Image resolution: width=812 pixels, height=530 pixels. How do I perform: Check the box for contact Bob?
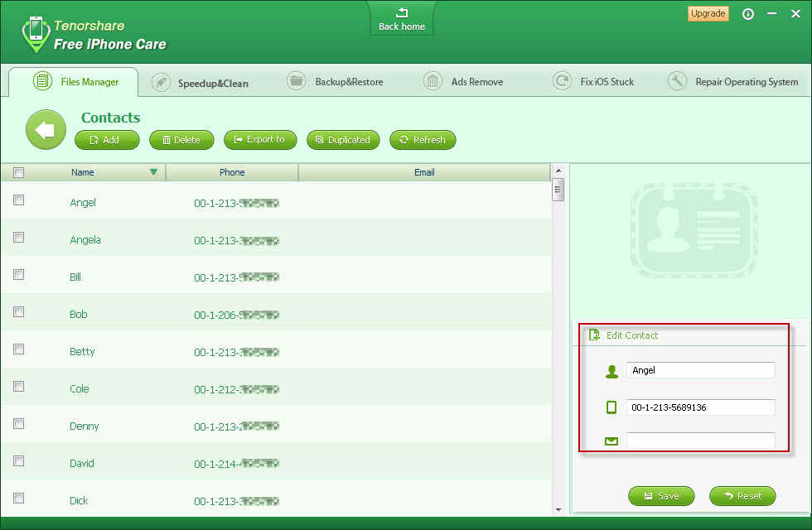point(18,312)
